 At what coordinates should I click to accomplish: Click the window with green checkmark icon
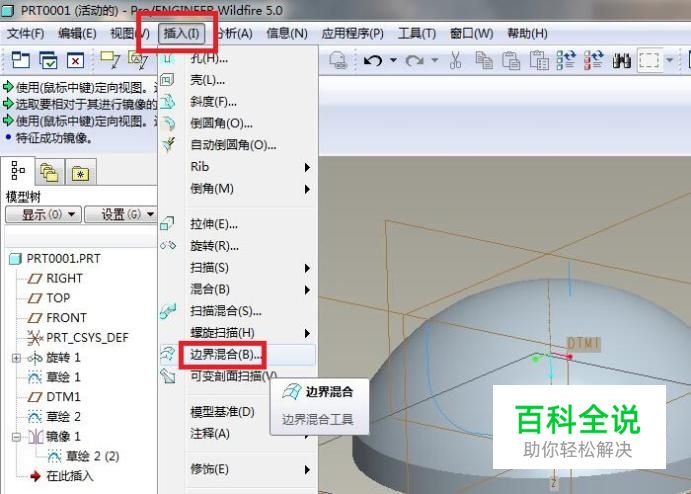click(x=48, y=60)
